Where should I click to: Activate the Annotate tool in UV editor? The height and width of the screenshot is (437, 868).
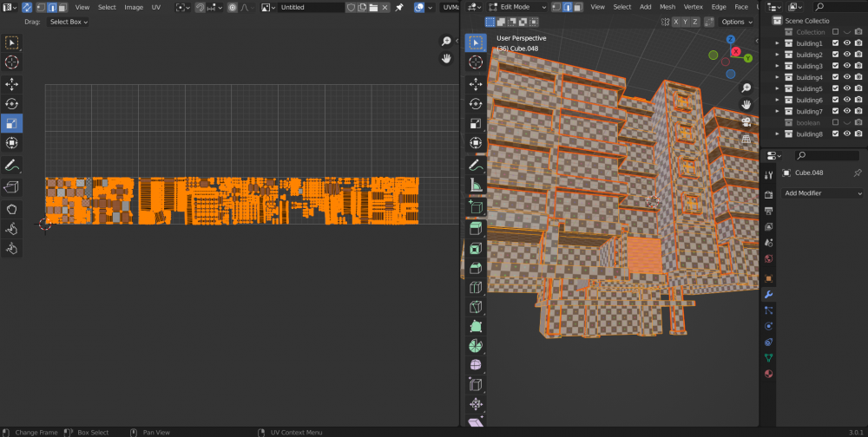pyautogui.click(x=12, y=165)
